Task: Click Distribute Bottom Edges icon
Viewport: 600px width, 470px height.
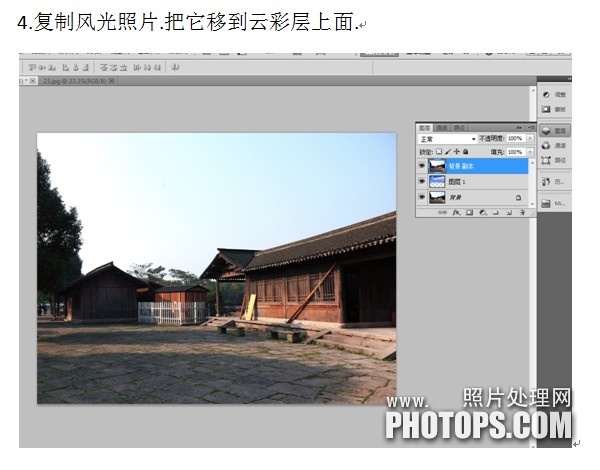Action: point(124,68)
